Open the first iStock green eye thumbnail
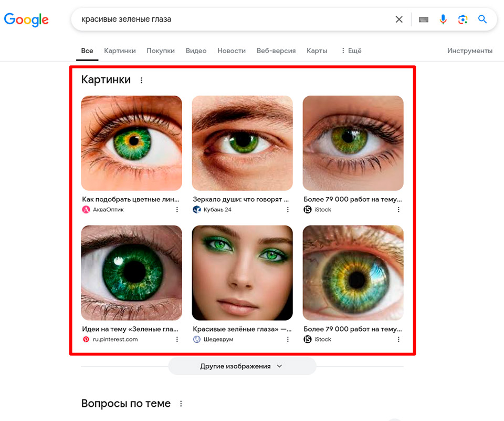Viewport: 504px width, 421px height. click(x=353, y=143)
